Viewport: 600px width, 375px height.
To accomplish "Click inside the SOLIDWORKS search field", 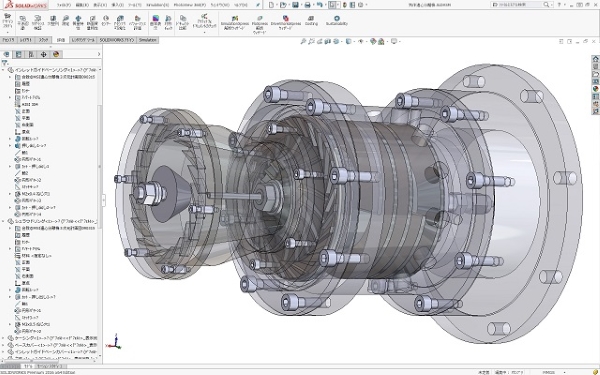I will pyautogui.click(x=517, y=5).
